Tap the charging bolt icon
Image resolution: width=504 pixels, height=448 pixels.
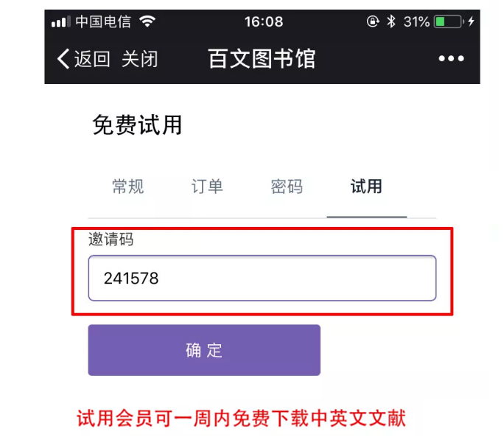pyautogui.click(x=472, y=21)
